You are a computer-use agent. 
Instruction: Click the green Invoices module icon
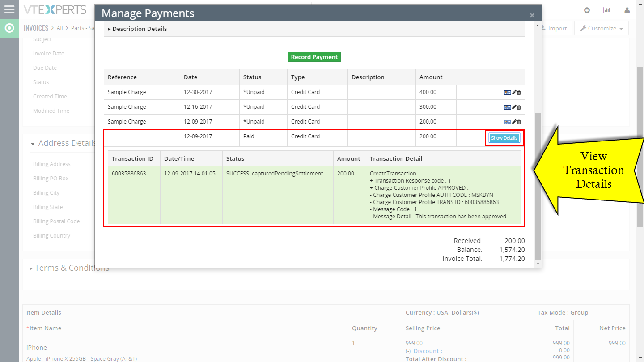point(9,28)
